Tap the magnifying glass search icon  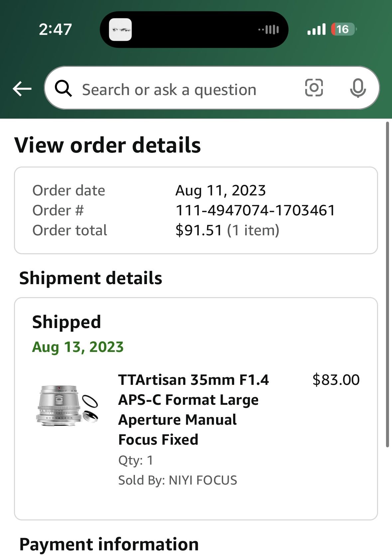point(63,89)
